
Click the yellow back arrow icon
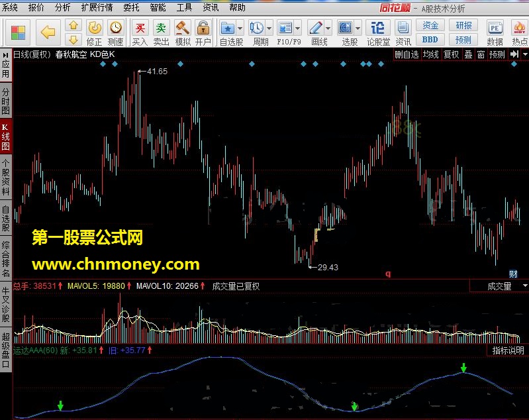coord(48,32)
